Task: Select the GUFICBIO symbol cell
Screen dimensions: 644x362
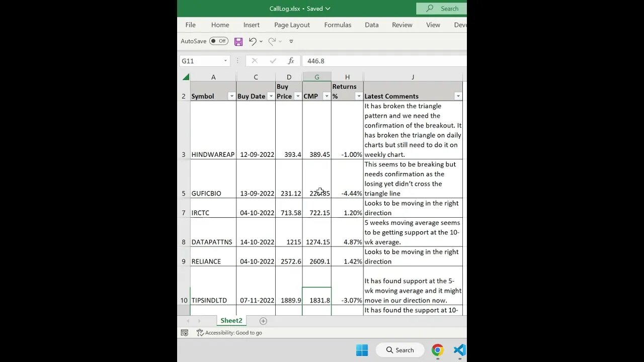Action: tap(213, 179)
